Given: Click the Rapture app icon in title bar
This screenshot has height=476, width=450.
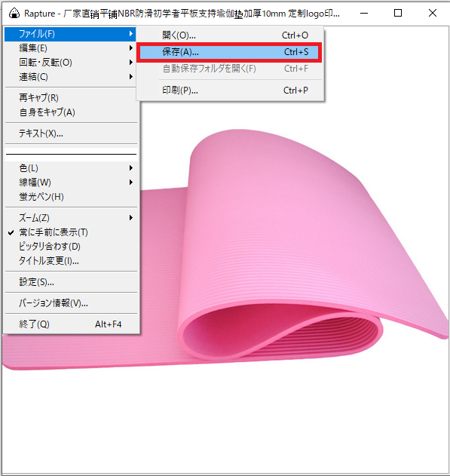Looking at the screenshot, I should 14,14.
